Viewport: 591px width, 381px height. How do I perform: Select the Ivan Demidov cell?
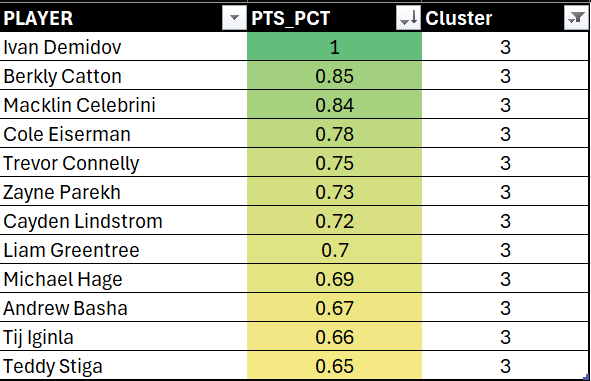click(x=123, y=47)
